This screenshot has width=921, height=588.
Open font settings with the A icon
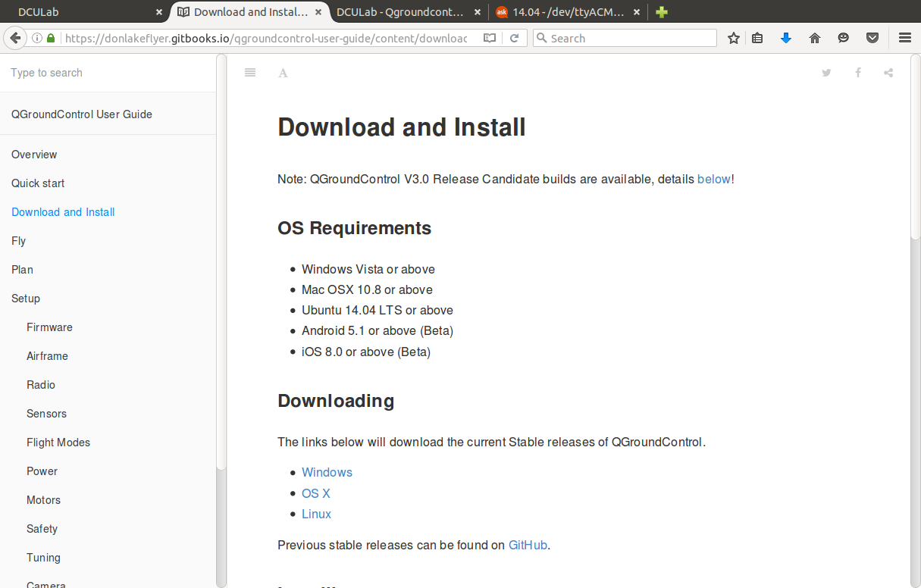[x=283, y=73]
